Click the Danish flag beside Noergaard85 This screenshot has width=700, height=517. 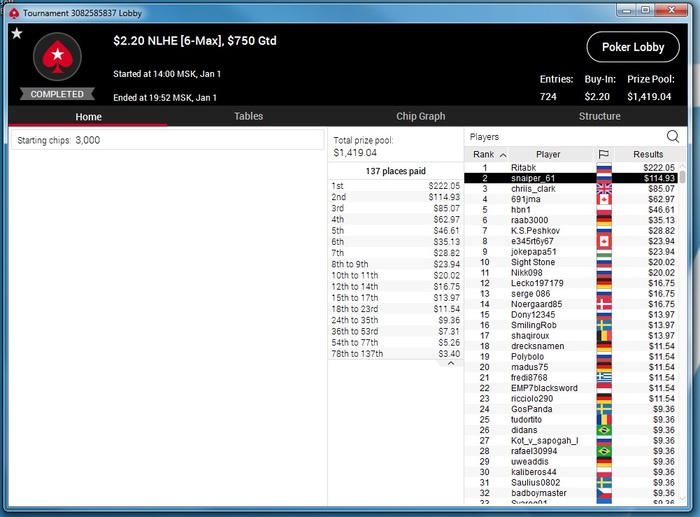tap(604, 304)
